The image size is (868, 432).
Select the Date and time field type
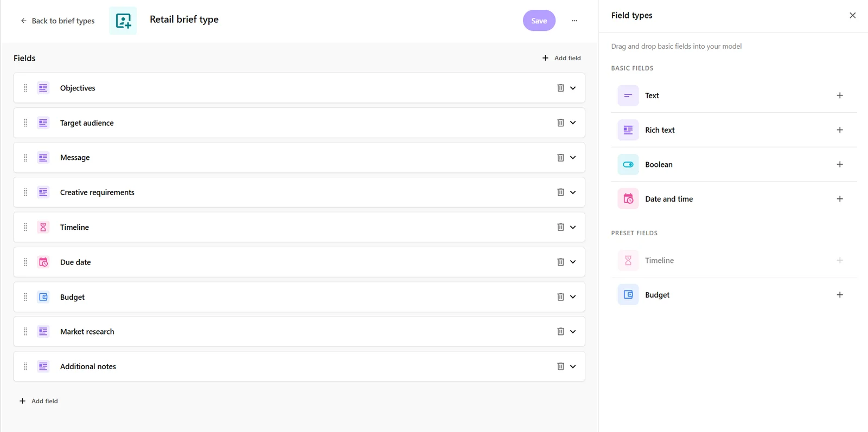coord(734,199)
